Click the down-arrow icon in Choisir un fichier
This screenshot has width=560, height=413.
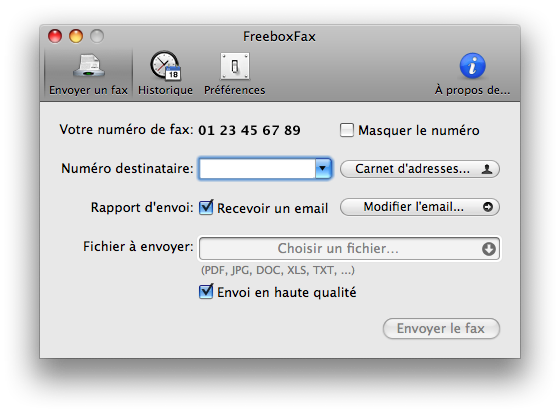[x=489, y=249]
